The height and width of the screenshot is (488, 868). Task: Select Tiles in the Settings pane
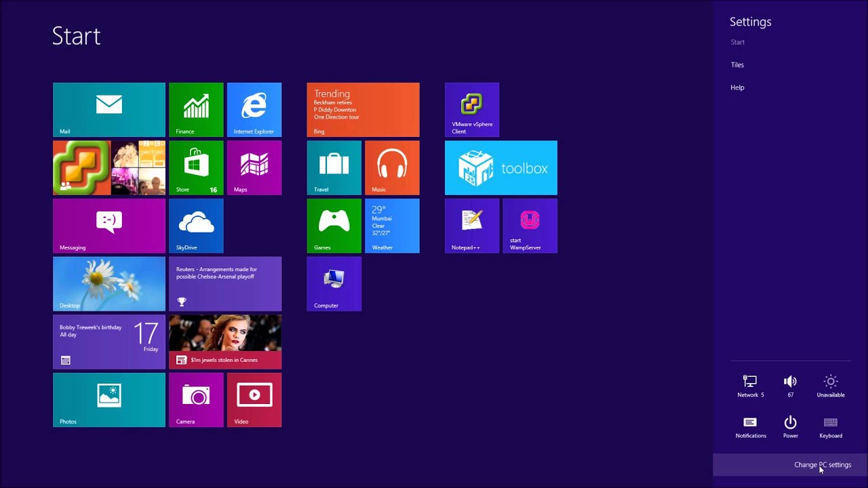[x=737, y=65]
